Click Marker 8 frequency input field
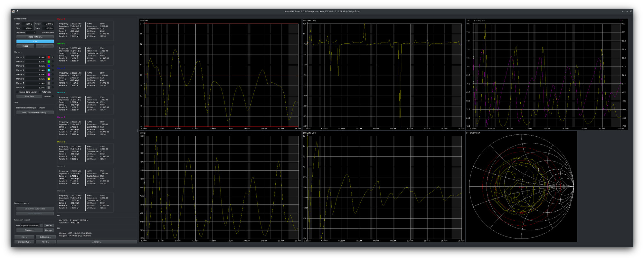The width and height of the screenshot is (644, 260). 36,88
